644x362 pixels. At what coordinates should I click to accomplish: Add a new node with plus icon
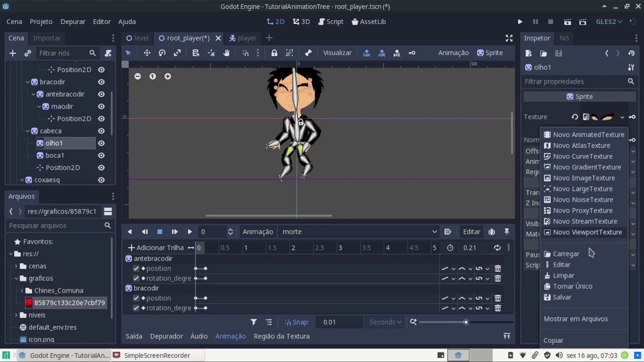point(13,53)
